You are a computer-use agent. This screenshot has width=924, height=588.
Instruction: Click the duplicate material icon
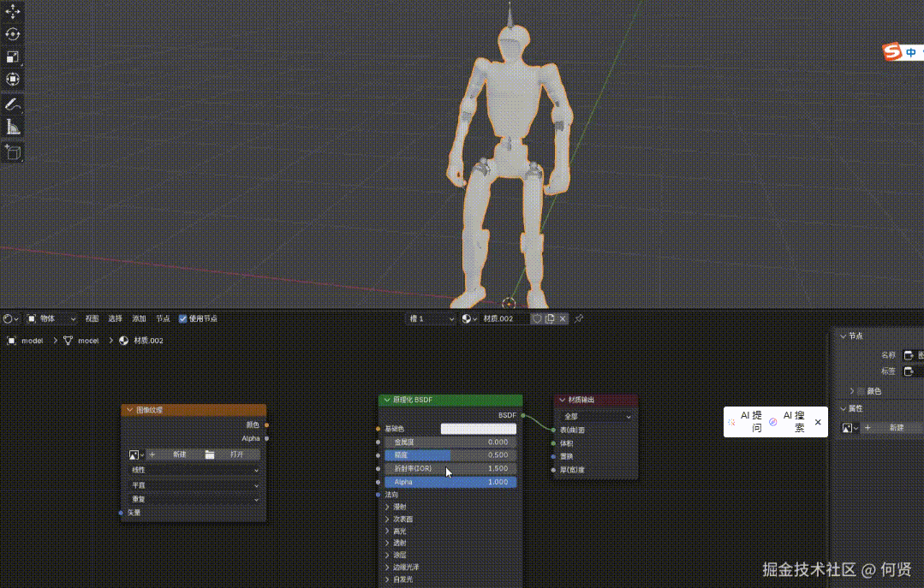(550, 318)
